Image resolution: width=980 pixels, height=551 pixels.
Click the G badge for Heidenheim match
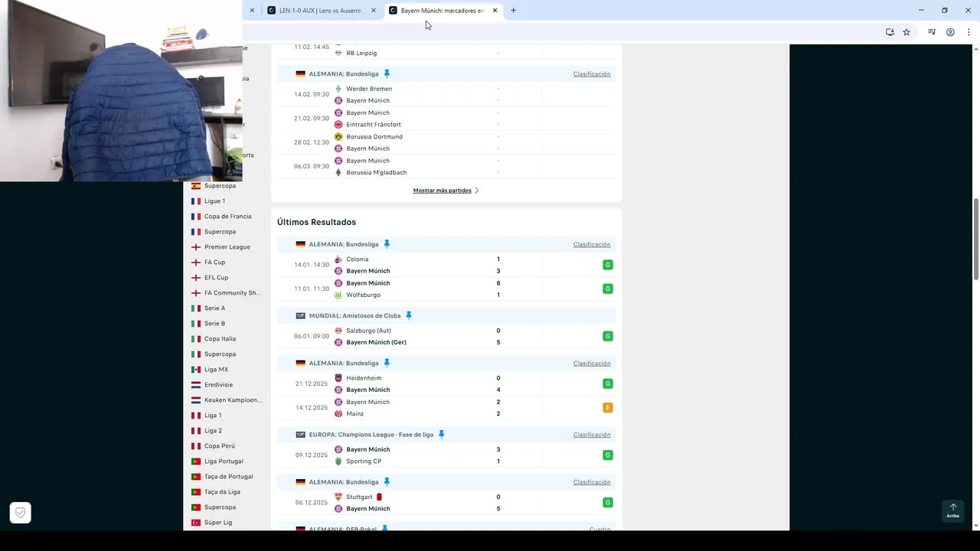click(x=608, y=383)
